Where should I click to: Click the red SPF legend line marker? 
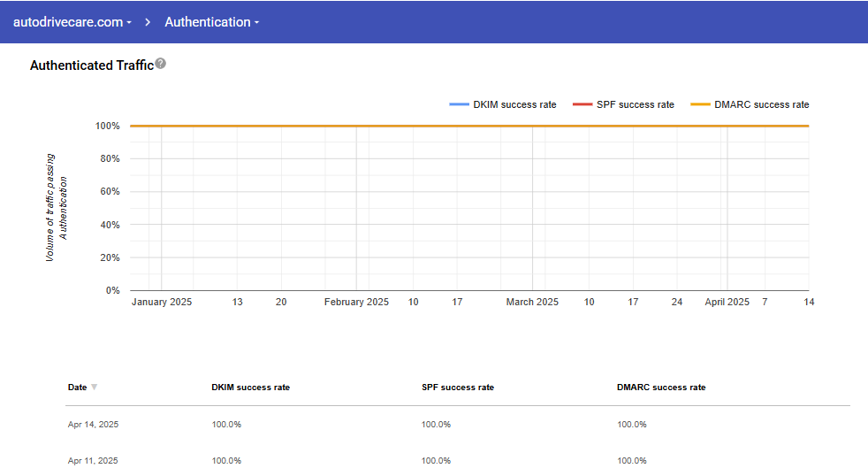pos(582,104)
